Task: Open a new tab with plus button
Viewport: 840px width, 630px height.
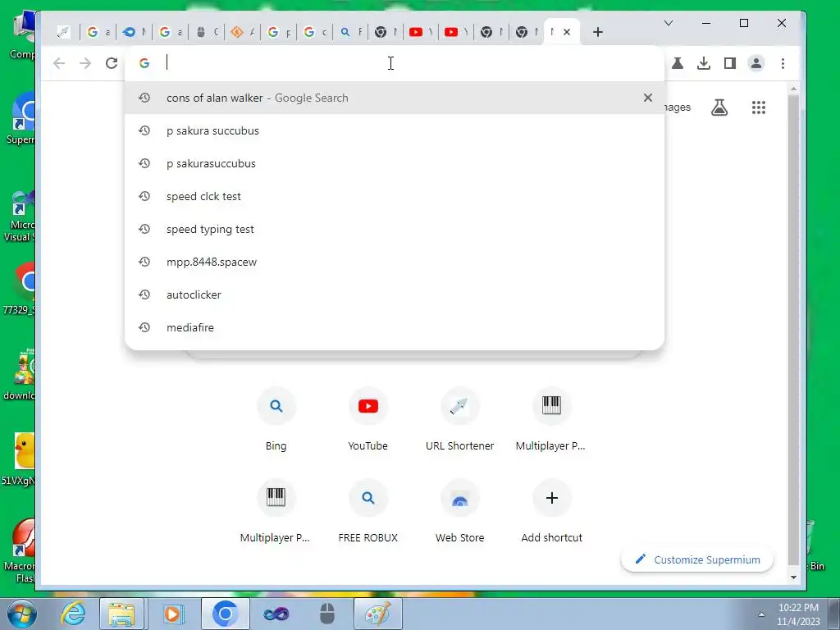Action: click(x=598, y=32)
